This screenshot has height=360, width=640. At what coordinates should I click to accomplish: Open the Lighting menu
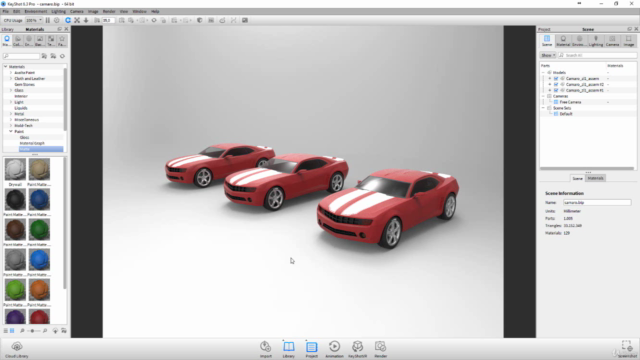(x=58, y=11)
